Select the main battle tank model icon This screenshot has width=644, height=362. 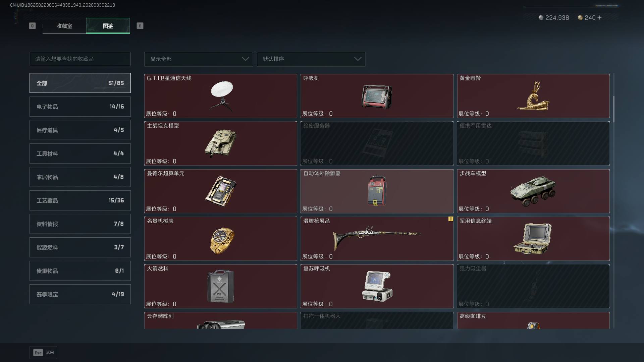point(221,143)
